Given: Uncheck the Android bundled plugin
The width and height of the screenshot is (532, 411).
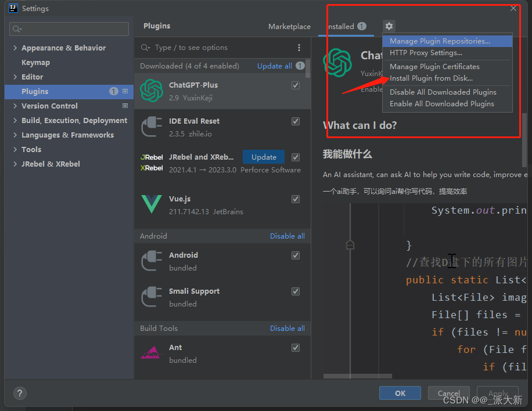Looking at the screenshot, I should [x=296, y=255].
